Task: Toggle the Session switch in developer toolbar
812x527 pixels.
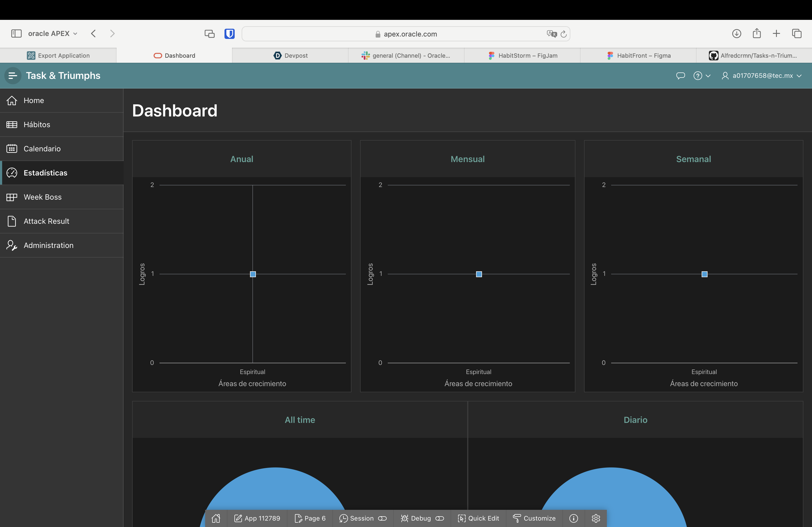Action: pos(382,518)
